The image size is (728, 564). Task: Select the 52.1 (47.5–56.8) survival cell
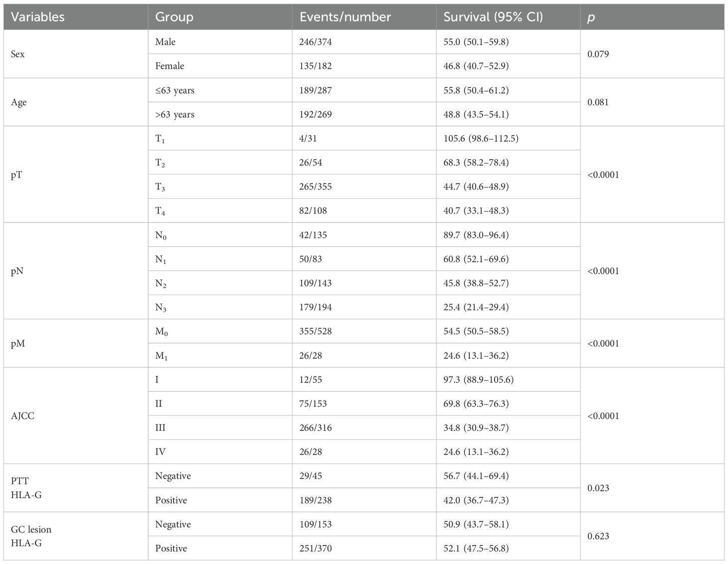(476, 549)
